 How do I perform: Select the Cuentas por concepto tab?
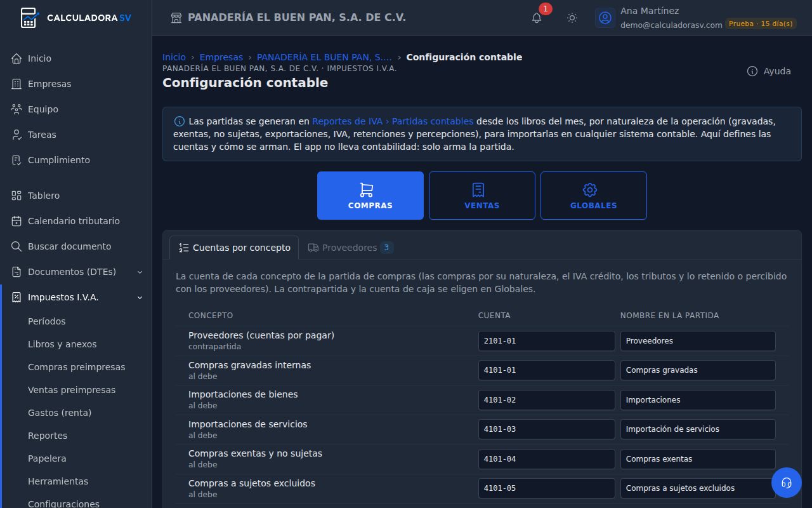pyautogui.click(x=234, y=248)
